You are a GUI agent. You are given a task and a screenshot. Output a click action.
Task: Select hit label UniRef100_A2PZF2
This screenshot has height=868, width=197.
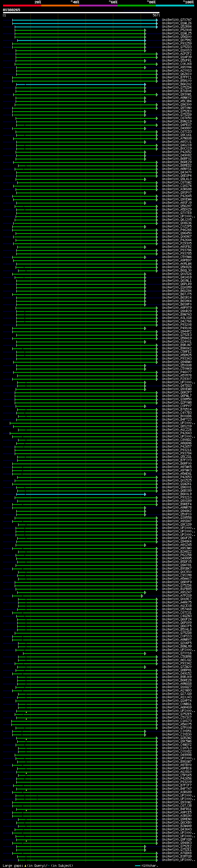(177, 54)
